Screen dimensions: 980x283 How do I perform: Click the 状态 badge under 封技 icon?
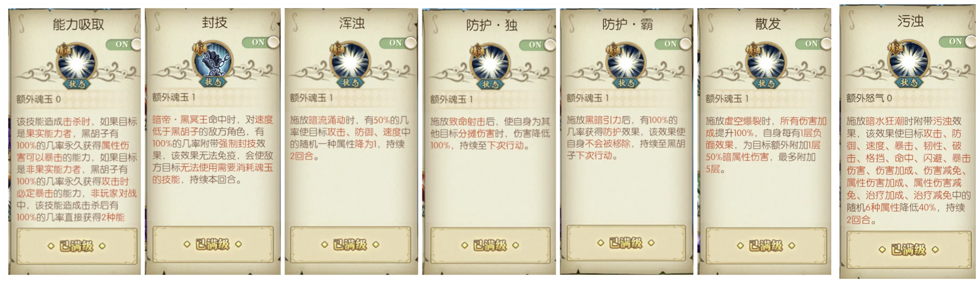tap(213, 82)
